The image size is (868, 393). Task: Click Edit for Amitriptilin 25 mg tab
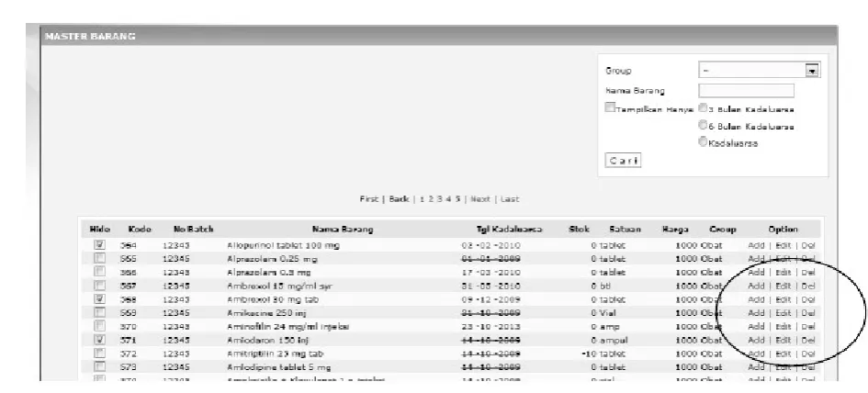coord(783,354)
